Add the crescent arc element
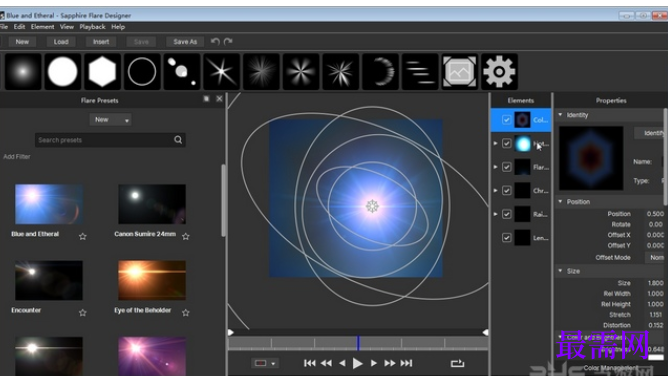This screenshot has width=668, height=376. point(380,72)
